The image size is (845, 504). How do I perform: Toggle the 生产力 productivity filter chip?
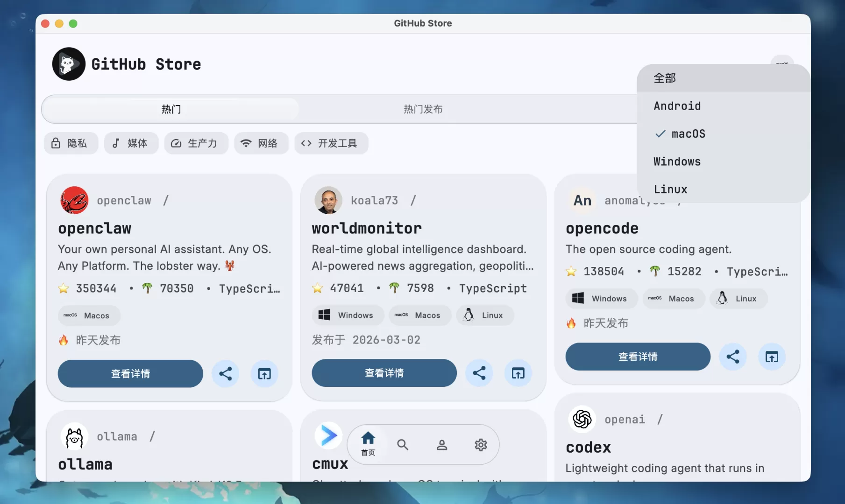196,143
